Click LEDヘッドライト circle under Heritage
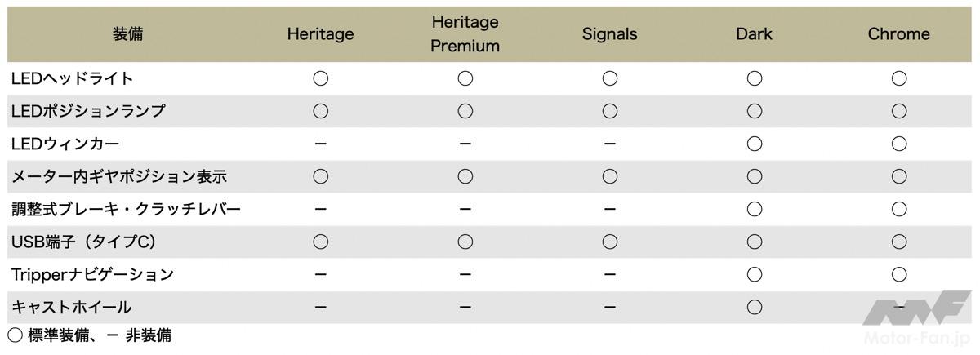The image size is (980, 355). pyautogui.click(x=320, y=79)
